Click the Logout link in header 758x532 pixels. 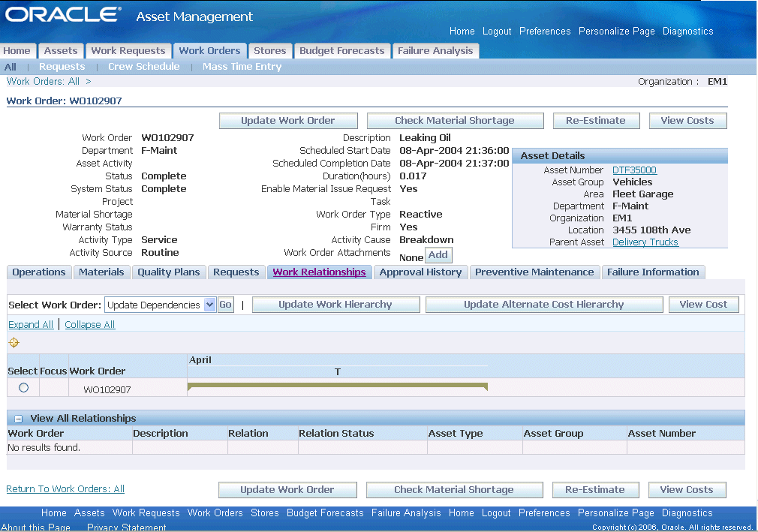(x=497, y=31)
